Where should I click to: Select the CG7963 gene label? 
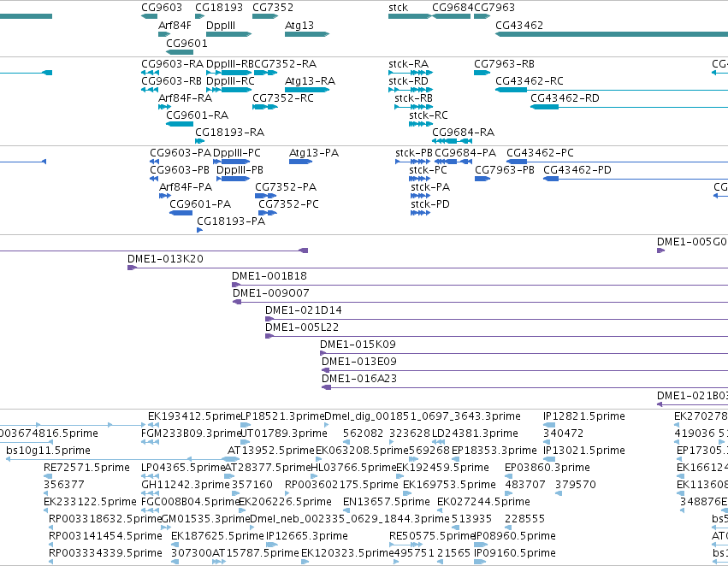494,8
